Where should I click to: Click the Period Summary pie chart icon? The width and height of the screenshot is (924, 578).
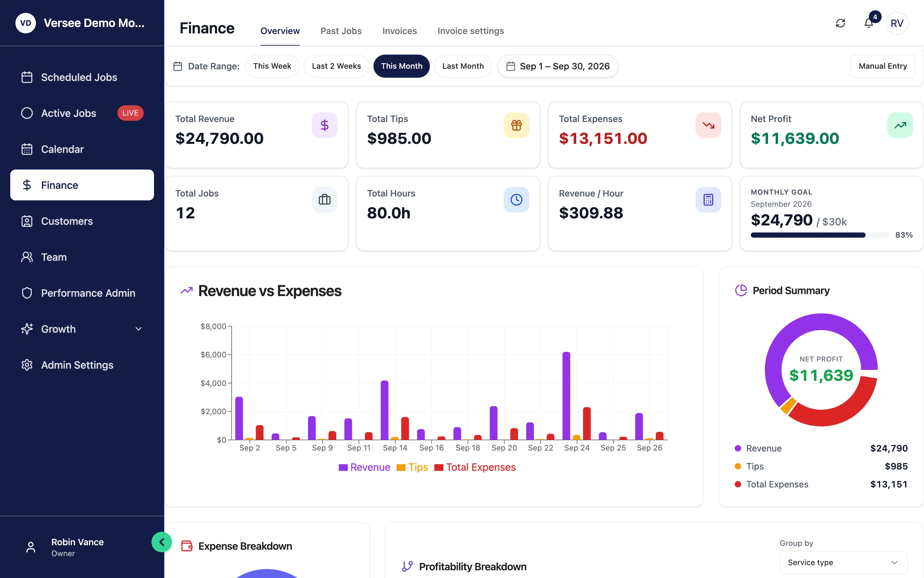click(x=741, y=291)
